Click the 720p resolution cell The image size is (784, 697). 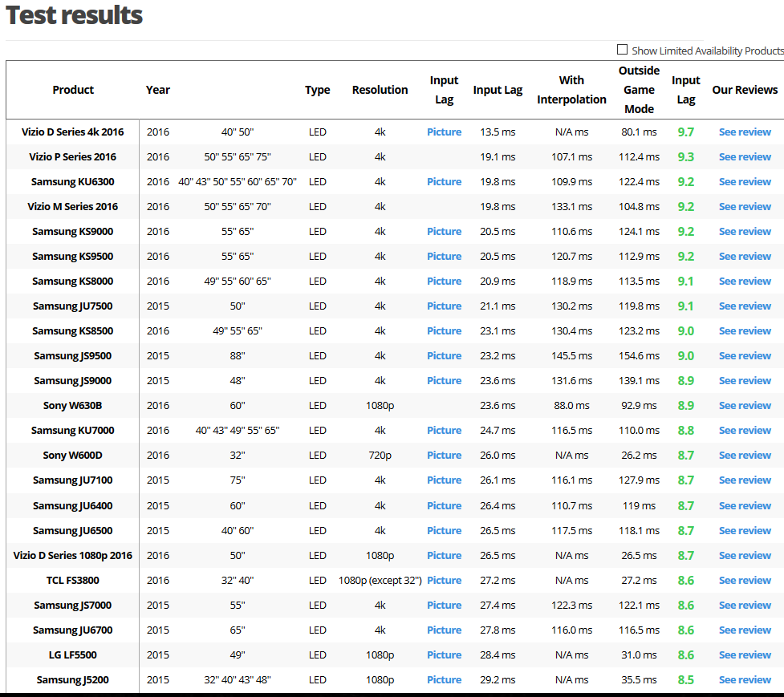pyautogui.click(x=380, y=455)
